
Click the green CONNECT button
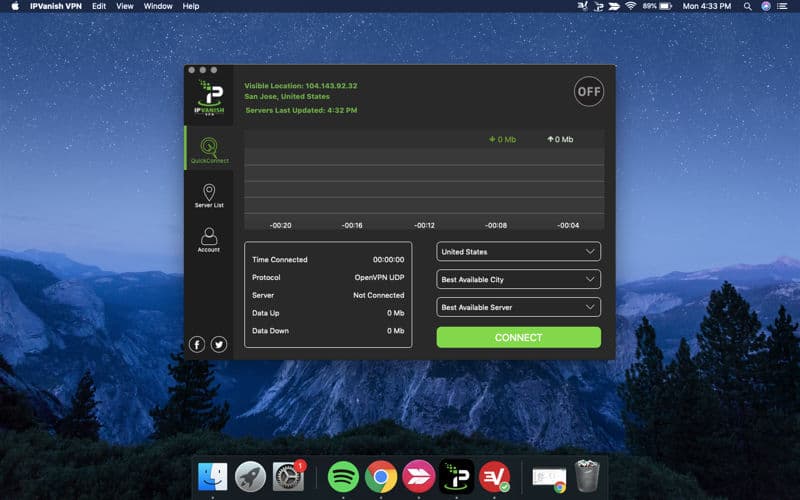point(518,337)
